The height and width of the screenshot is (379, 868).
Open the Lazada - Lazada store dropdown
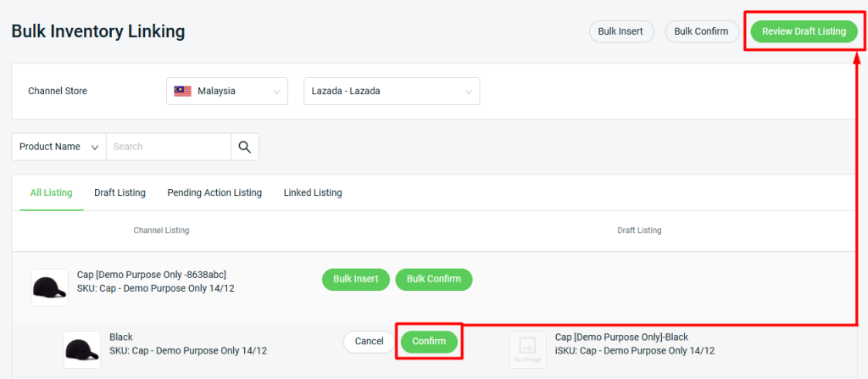392,91
